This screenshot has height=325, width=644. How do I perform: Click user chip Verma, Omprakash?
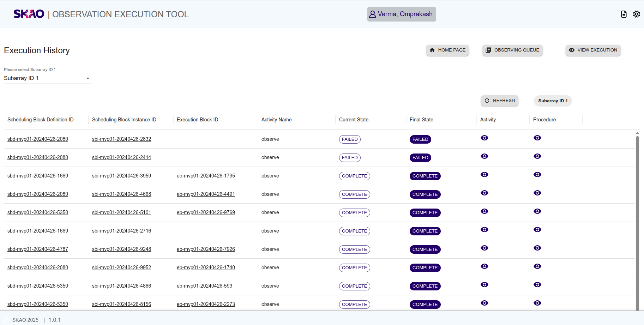(402, 14)
